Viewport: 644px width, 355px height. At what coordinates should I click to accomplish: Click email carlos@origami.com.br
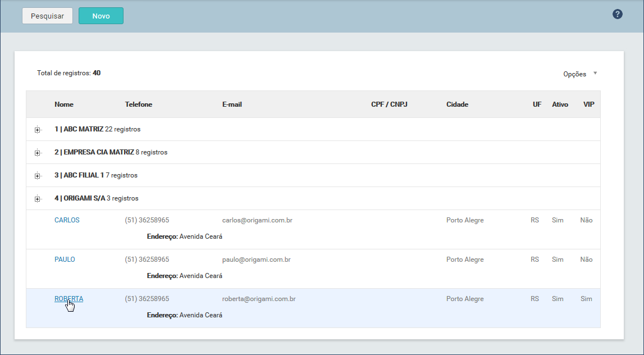coord(258,220)
